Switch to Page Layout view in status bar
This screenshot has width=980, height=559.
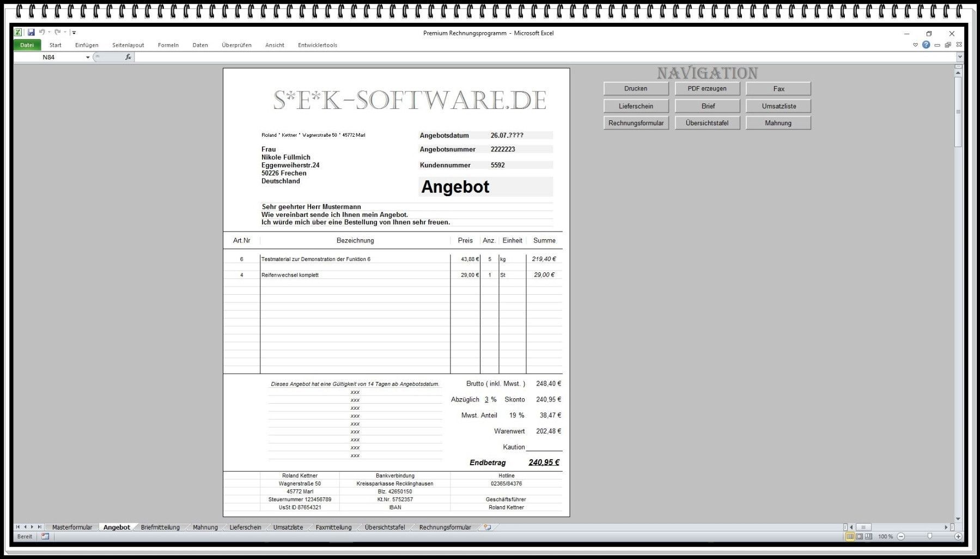click(x=859, y=537)
